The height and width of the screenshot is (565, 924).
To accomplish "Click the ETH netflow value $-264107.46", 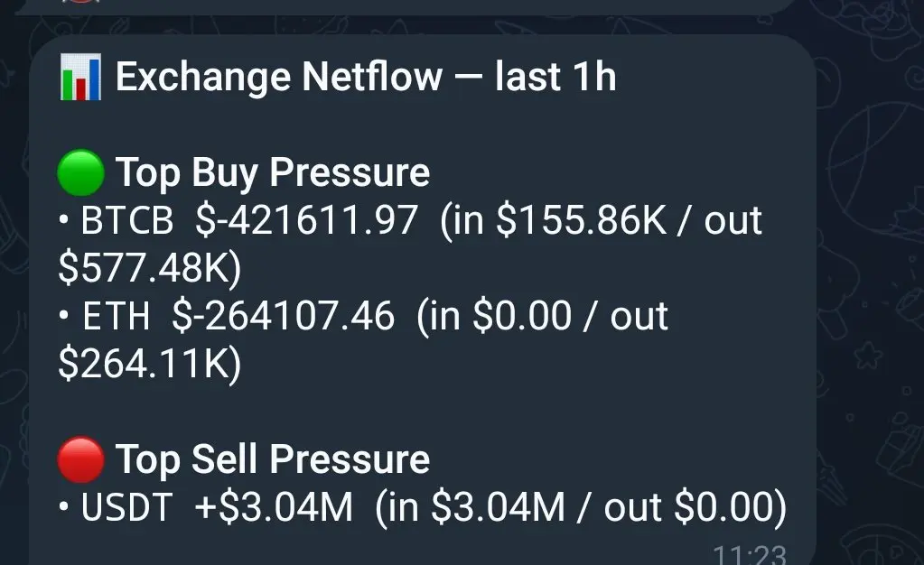I will click(284, 317).
